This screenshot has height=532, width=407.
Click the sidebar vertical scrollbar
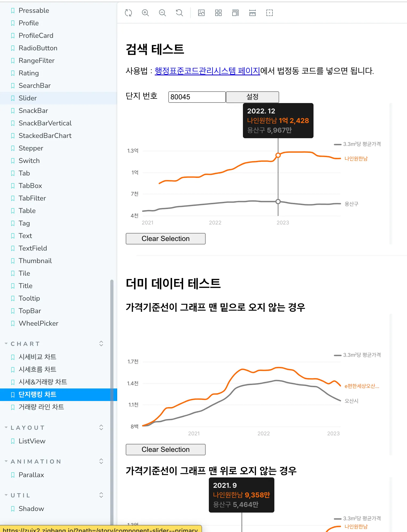point(112,402)
